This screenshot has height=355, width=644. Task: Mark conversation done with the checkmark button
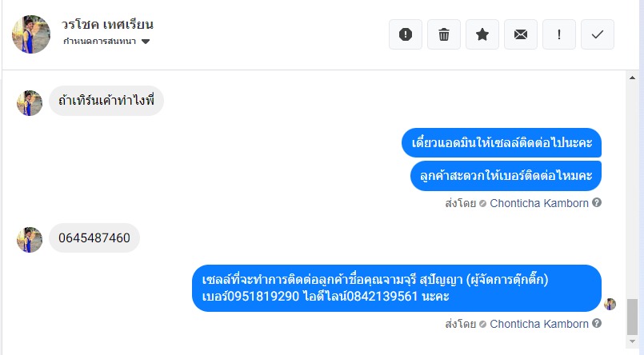[x=597, y=34]
